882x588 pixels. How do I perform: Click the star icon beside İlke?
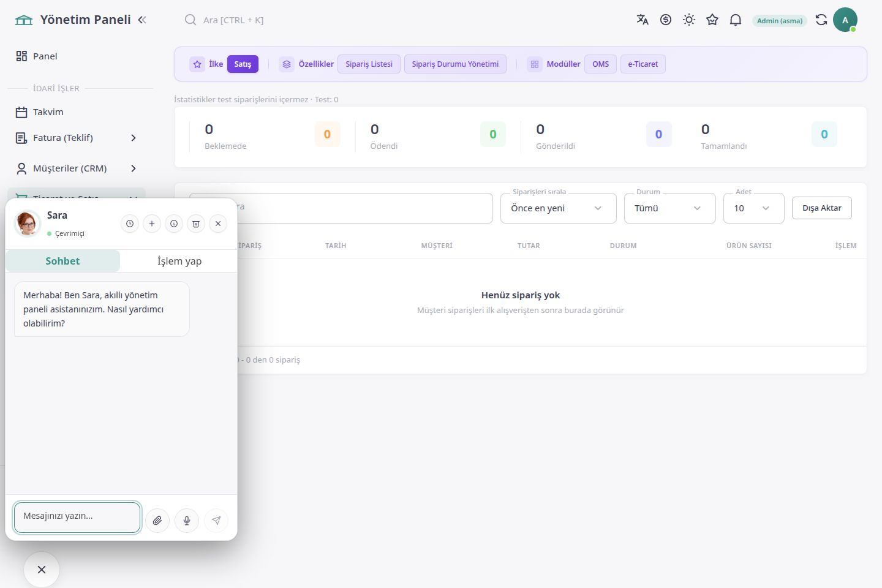197,64
